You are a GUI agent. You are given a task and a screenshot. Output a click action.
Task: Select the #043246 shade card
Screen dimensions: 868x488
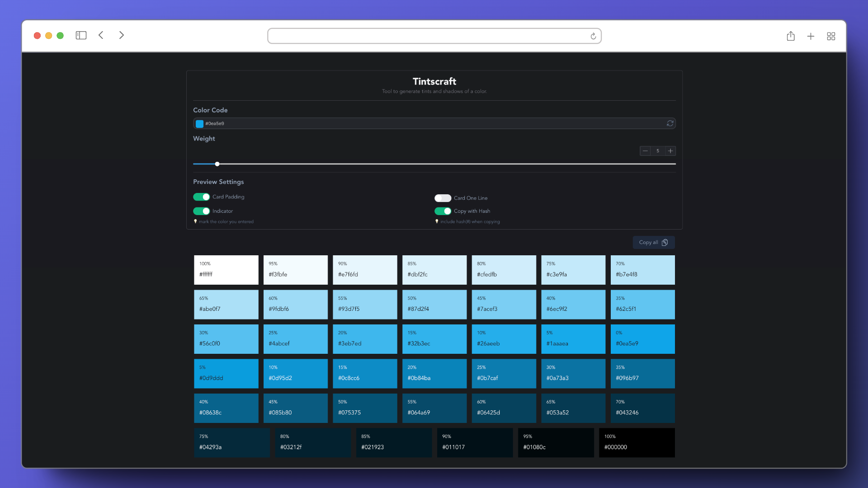[x=642, y=408]
